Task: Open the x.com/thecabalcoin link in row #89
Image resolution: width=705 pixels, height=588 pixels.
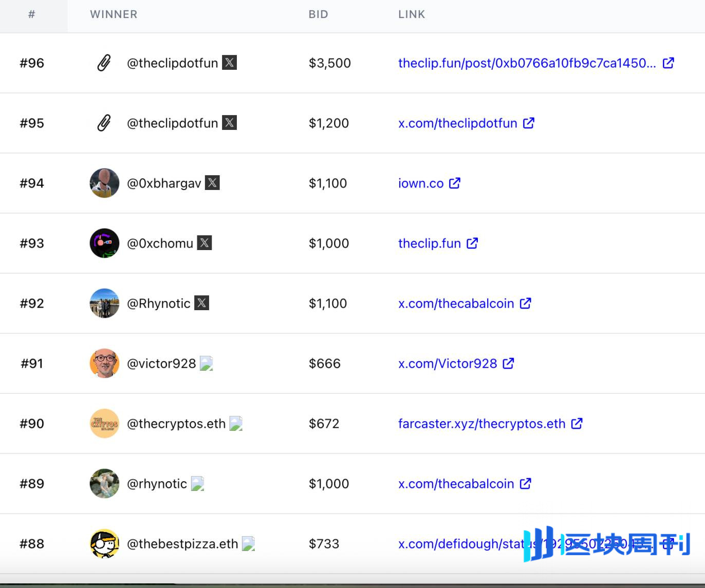Action: [456, 484]
